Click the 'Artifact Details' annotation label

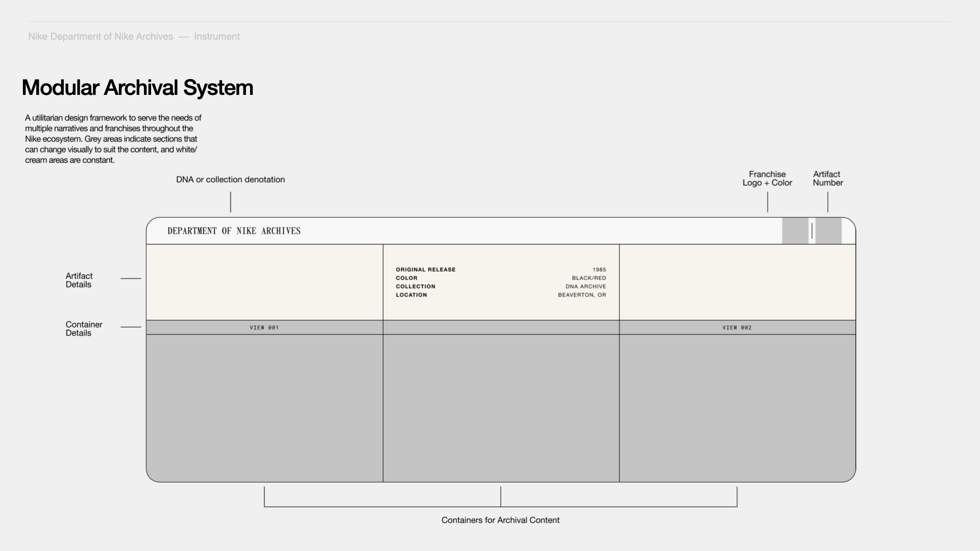pos(79,280)
